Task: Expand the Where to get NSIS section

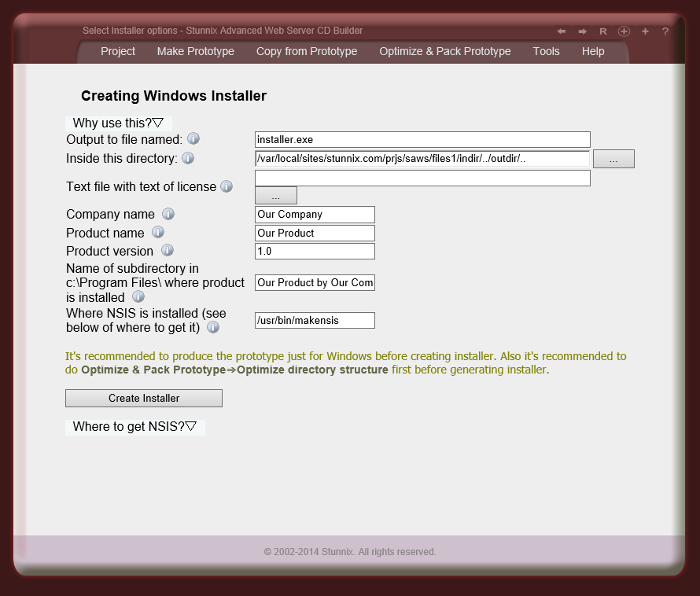Action: (134, 426)
